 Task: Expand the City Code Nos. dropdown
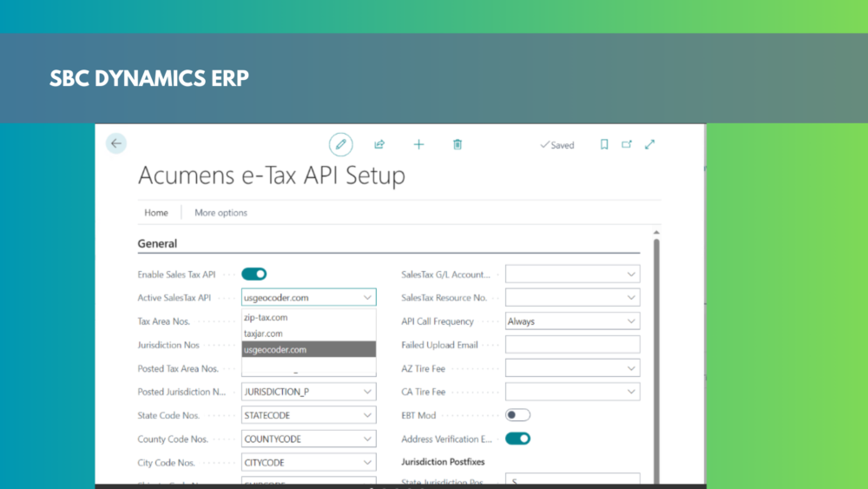click(x=367, y=462)
